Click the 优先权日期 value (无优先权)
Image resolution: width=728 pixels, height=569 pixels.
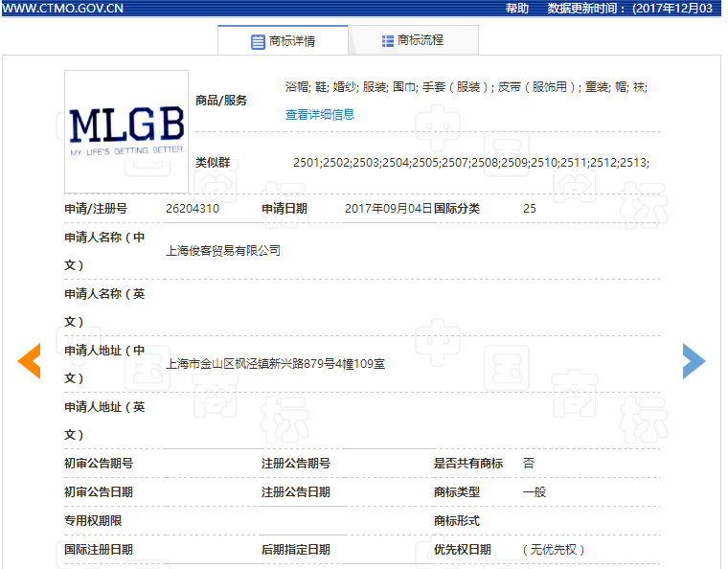(554, 549)
